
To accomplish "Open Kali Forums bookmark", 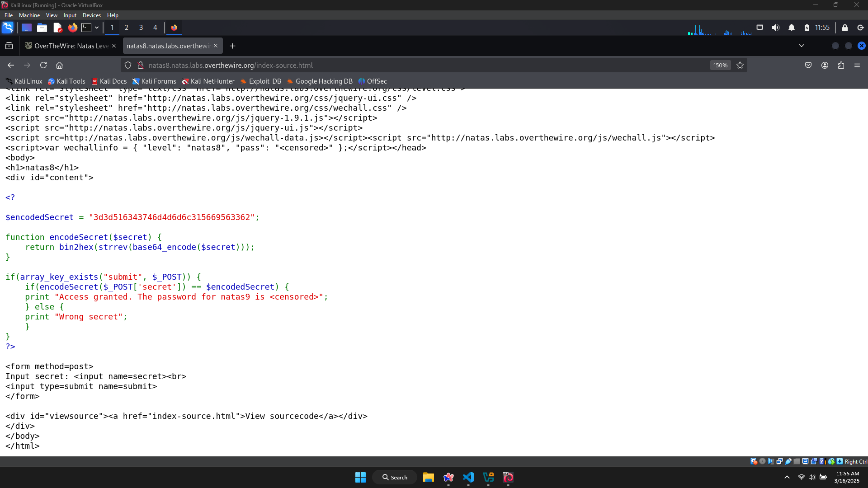I will [154, 81].
